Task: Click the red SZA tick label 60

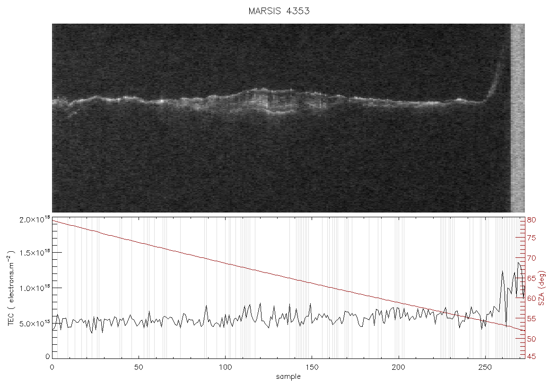Action: click(x=531, y=298)
